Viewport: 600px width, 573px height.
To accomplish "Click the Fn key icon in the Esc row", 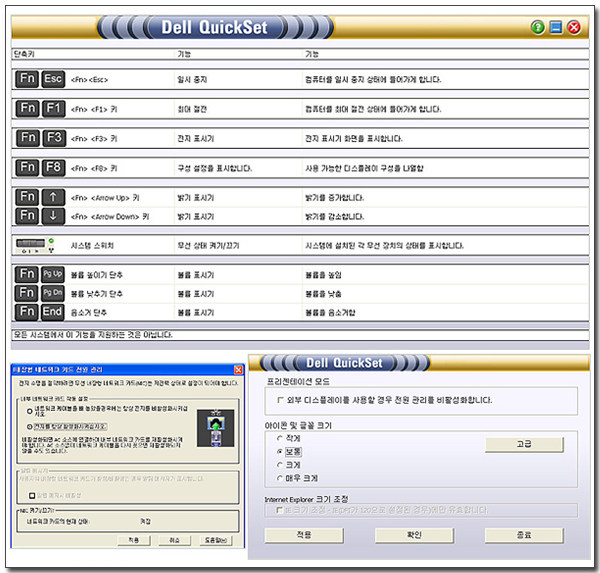I will point(27,79).
